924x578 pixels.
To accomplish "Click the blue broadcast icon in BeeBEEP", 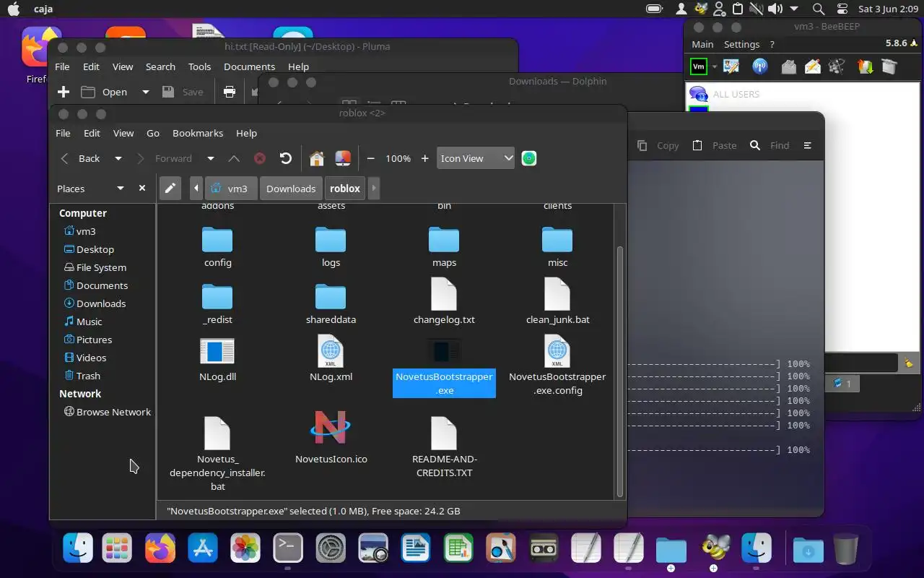I will (760, 66).
